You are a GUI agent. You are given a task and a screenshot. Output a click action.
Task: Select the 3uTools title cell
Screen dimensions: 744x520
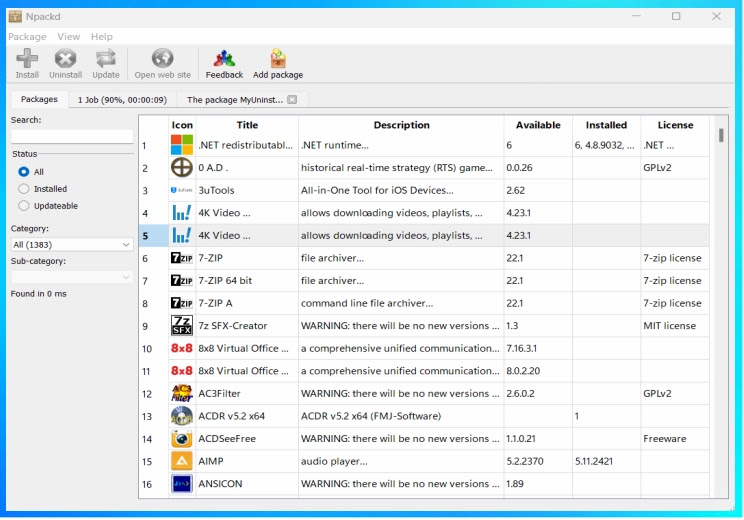tap(247, 190)
